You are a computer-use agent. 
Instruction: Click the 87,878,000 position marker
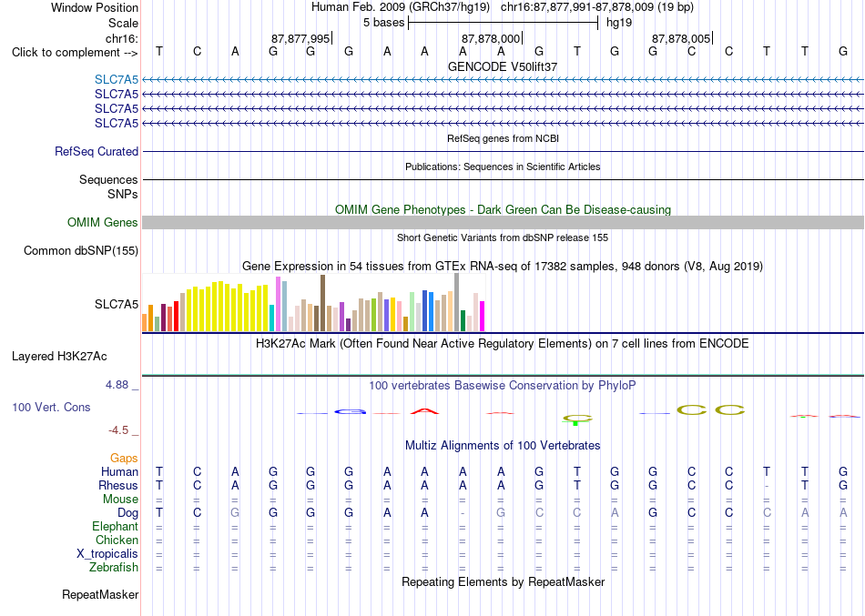point(491,38)
